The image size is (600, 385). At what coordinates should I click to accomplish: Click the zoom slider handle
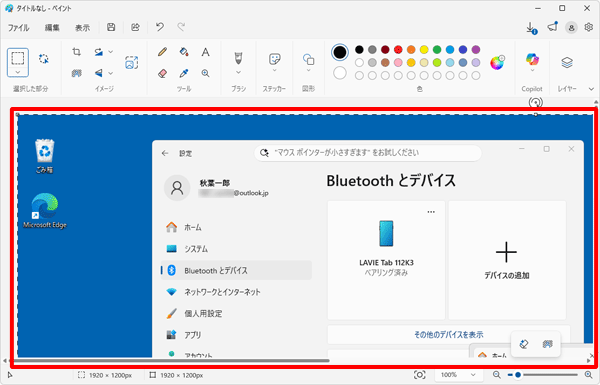(x=518, y=375)
